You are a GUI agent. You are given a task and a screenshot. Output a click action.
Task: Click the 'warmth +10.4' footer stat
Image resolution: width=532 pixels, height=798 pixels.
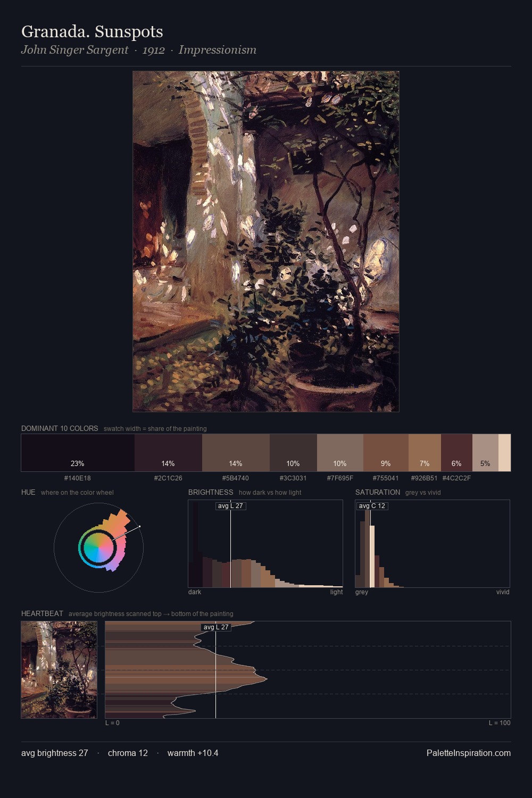click(x=193, y=753)
